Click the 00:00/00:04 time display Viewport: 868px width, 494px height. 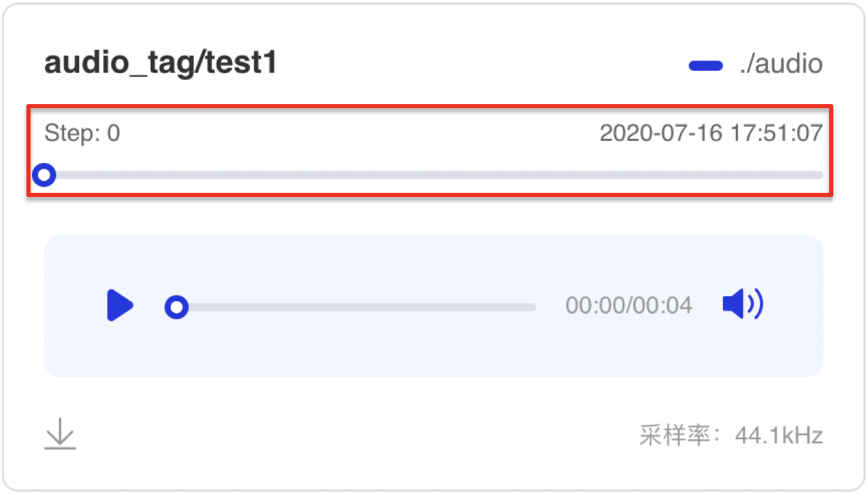[628, 305]
